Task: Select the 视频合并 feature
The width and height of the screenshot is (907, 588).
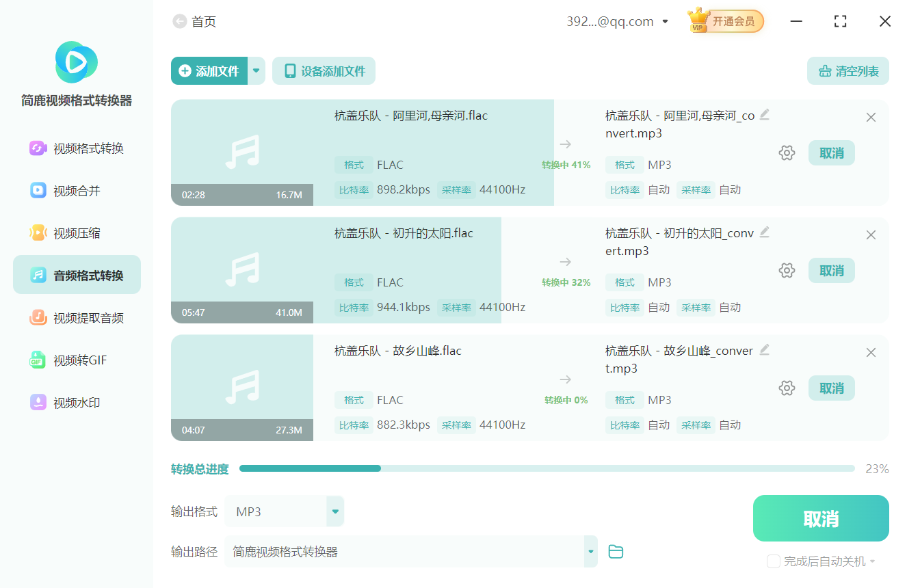Action: (76, 190)
